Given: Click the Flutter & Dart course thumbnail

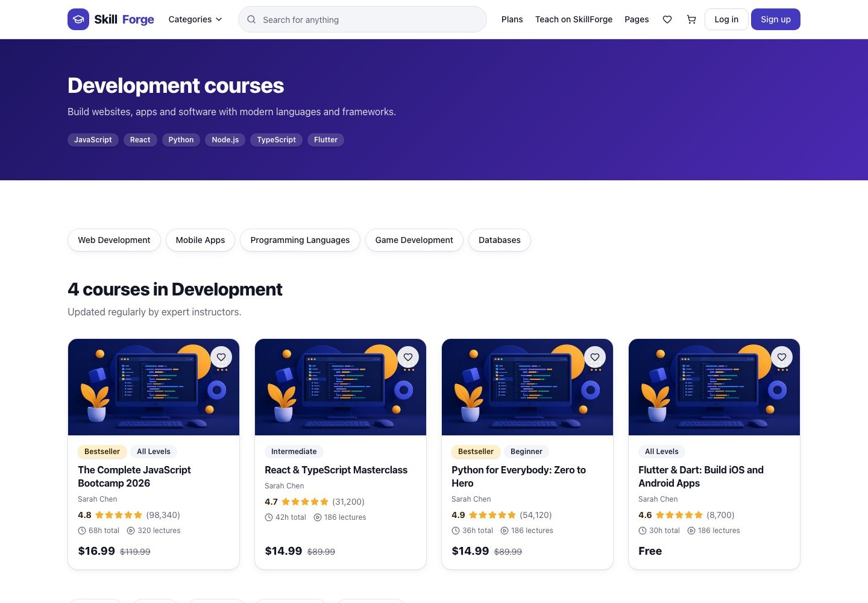Looking at the screenshot, I should (x=714, y=387).
